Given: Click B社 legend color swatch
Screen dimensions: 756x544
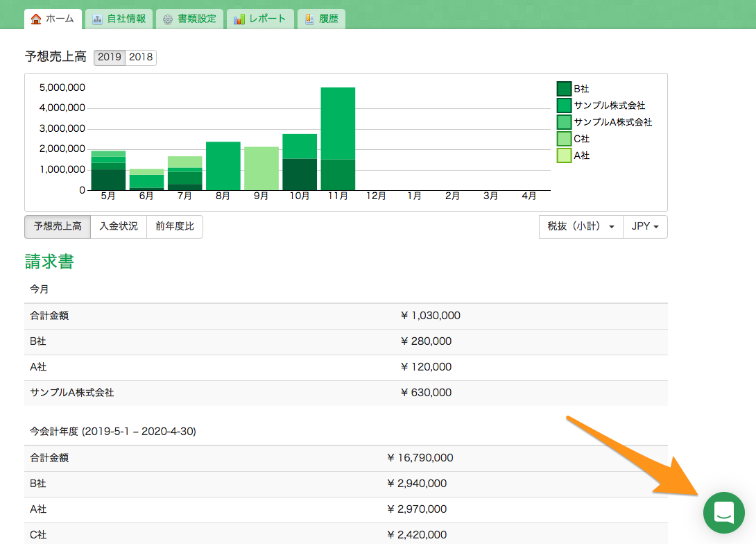Looking at the screenshot, I should coord(564,89).
